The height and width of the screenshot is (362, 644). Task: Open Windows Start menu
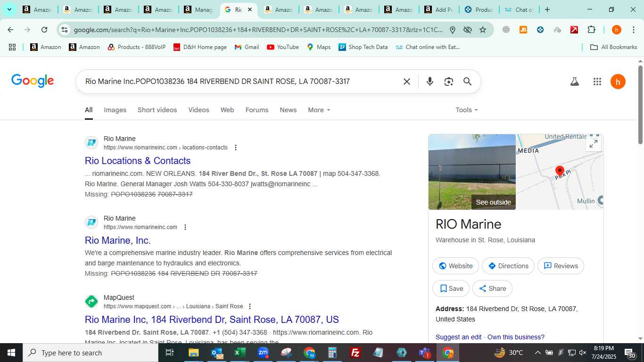pos(11,353)
